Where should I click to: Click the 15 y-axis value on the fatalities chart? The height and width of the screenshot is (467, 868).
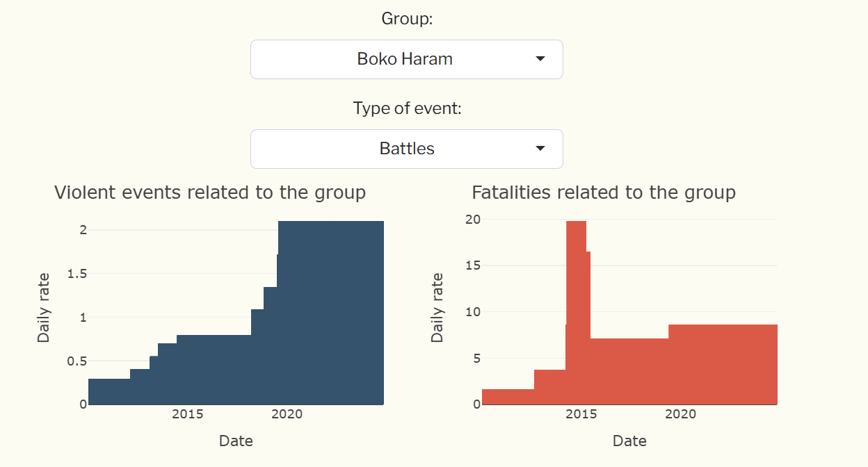pyautogui.click(x=473, y=265)
